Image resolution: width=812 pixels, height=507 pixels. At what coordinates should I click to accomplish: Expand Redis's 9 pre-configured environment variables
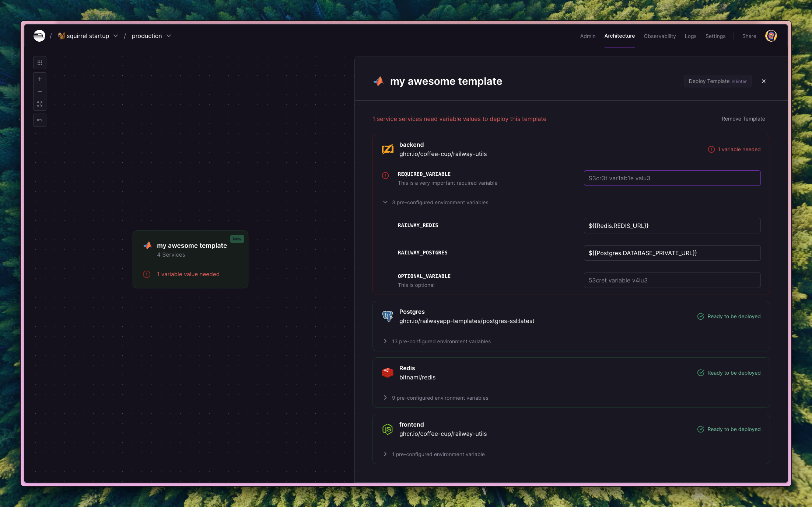(x=385, y=397)
